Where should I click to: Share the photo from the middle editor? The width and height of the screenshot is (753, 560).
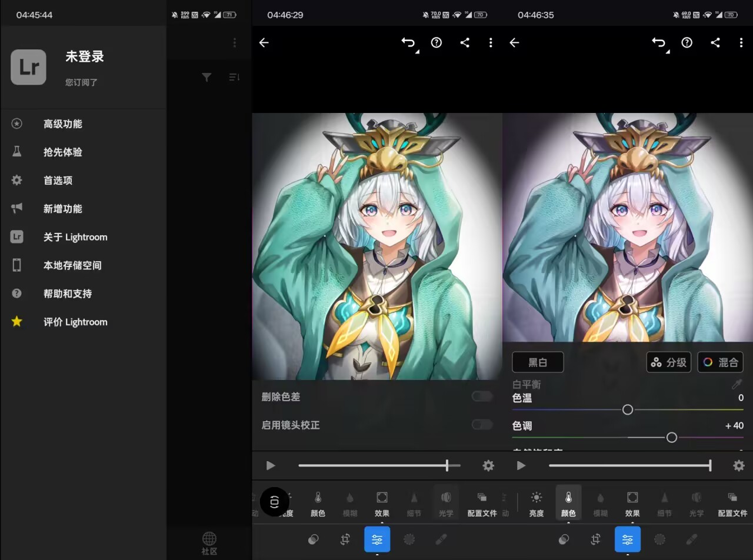pyautogui.click(x=465, y=42)
